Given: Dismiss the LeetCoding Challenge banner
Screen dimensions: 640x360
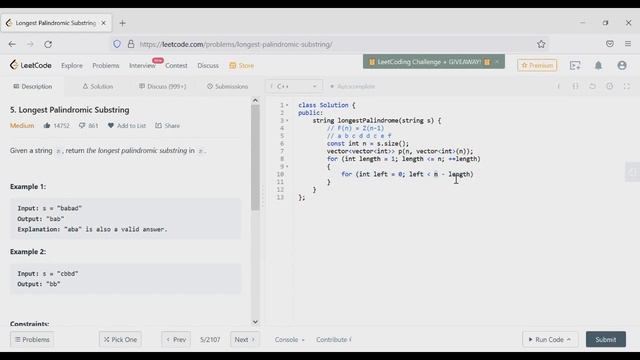Looking at the screenshot, I should tap(497, 62).
